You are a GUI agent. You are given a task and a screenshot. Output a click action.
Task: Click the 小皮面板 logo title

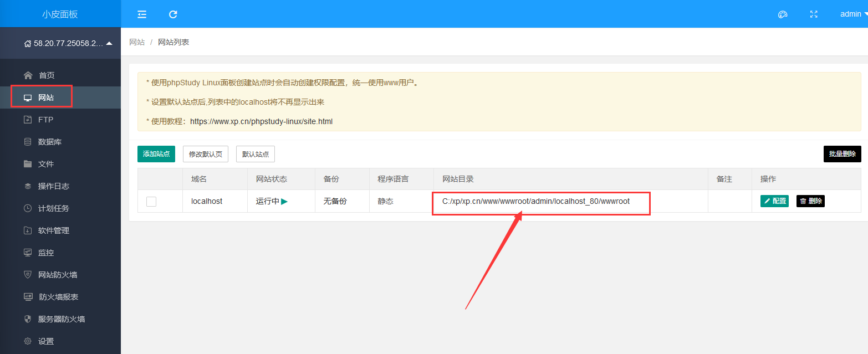point(60,14)
